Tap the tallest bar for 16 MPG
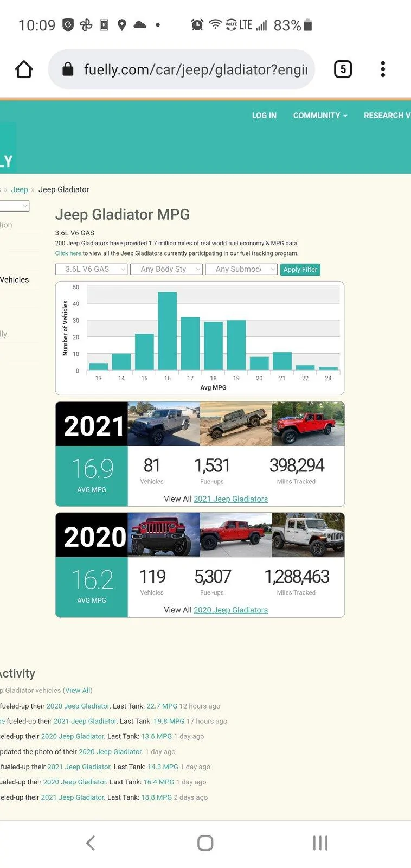Viewport: 411px width, 868px height. [x=167, y=331]
